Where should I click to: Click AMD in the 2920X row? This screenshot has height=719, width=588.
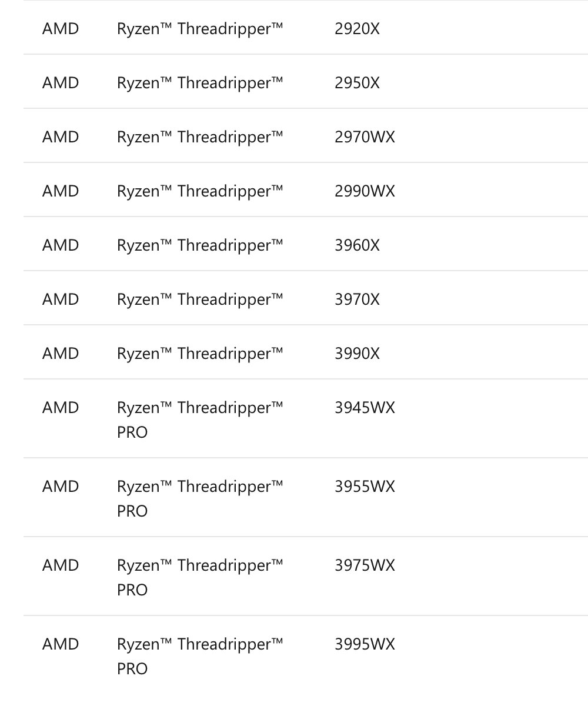pyautogui.click(x=60, y=28)
